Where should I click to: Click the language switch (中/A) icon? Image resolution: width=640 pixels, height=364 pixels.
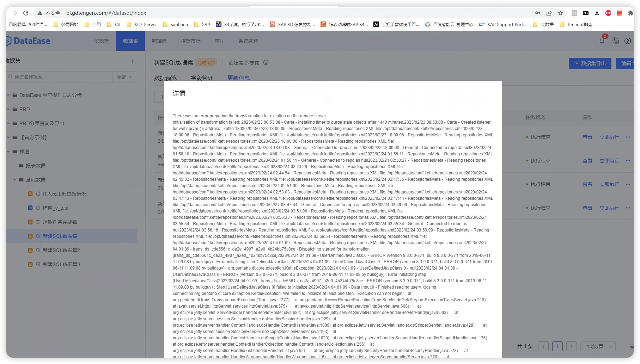615,41
